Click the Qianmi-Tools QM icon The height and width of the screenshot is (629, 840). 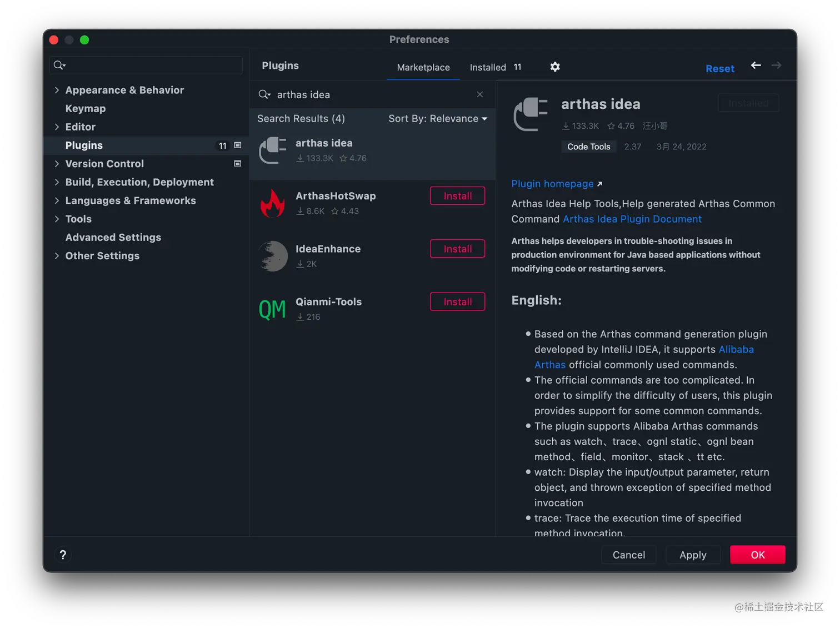[x=272, y=309]
